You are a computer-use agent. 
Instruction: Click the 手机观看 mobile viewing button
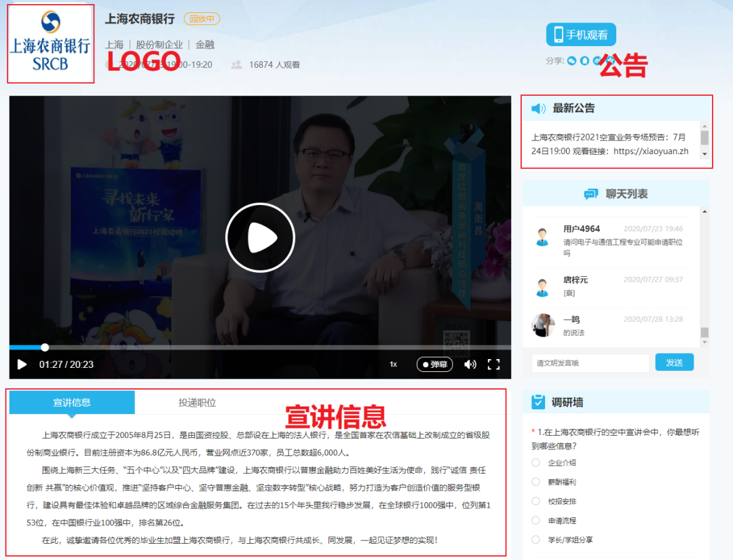point(581,35)
